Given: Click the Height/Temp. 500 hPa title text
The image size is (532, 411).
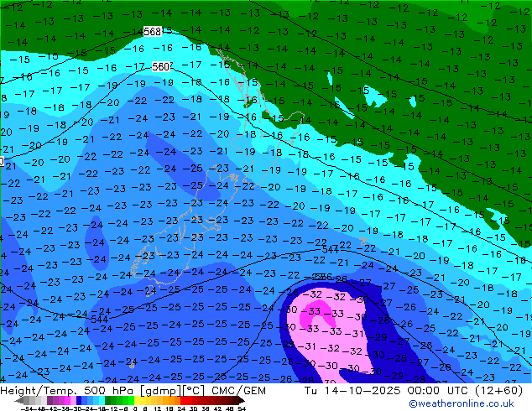Looking at the screenshot, I should (x=68, y=391).
